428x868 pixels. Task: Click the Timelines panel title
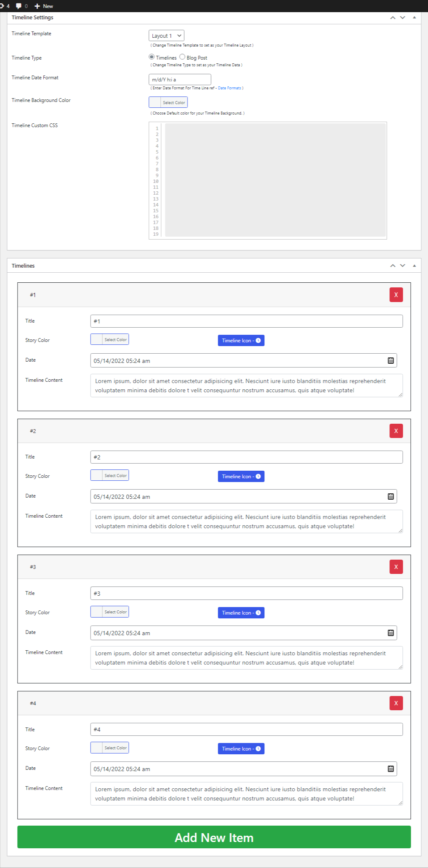(x=23, y=266)
